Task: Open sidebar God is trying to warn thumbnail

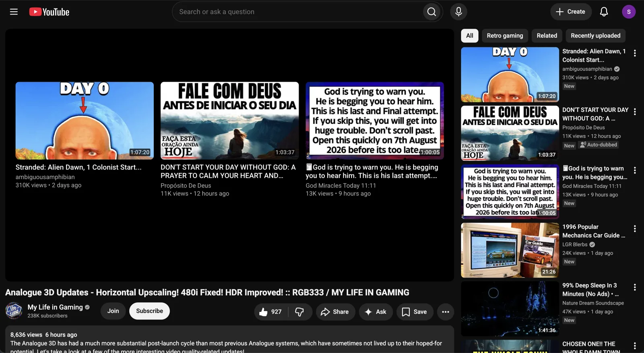Action: coord(510,192)
